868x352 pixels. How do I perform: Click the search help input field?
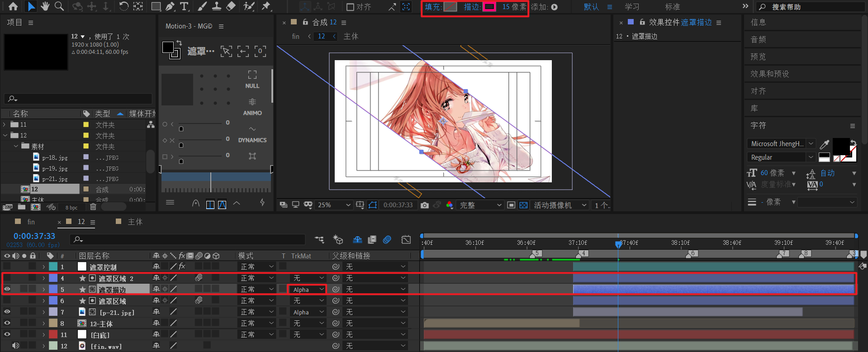(x=810, y=7)
